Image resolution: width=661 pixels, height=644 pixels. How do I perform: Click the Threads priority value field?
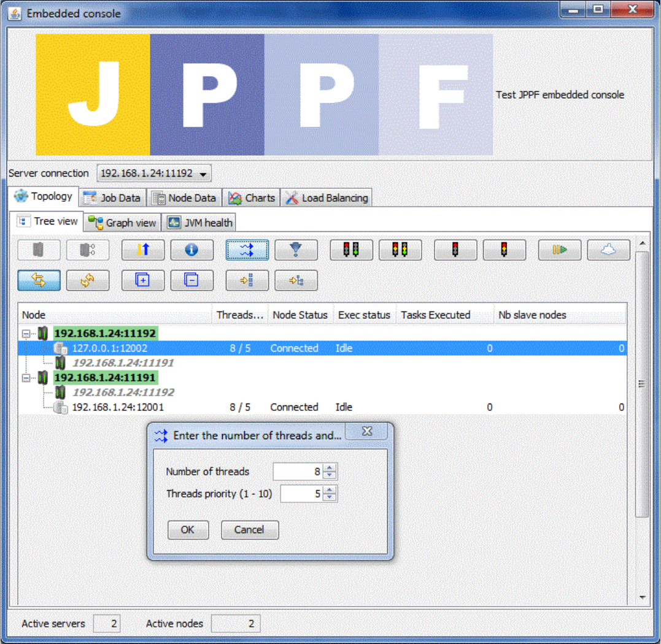[302, 494]
